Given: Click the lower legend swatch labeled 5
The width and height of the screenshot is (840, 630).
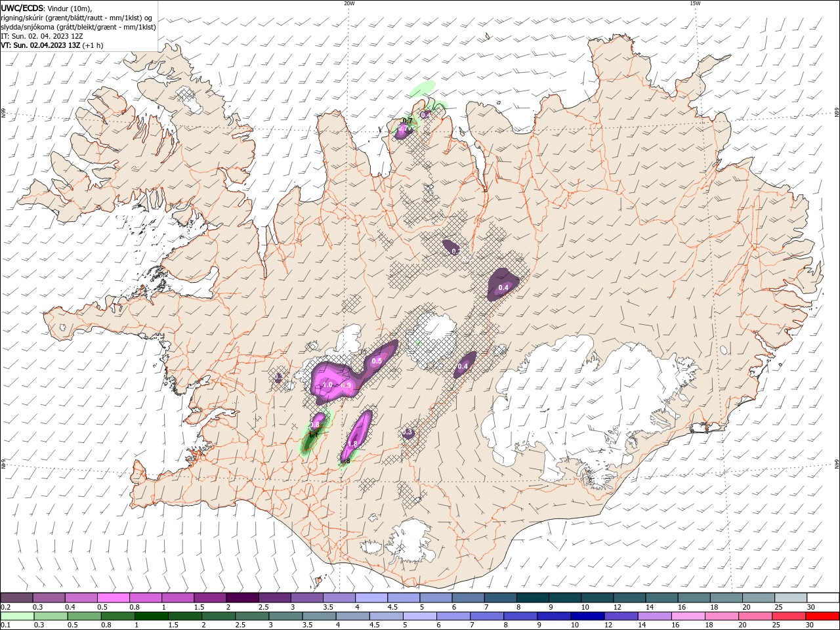Looking at the screenshot, I should pos(420,616).
